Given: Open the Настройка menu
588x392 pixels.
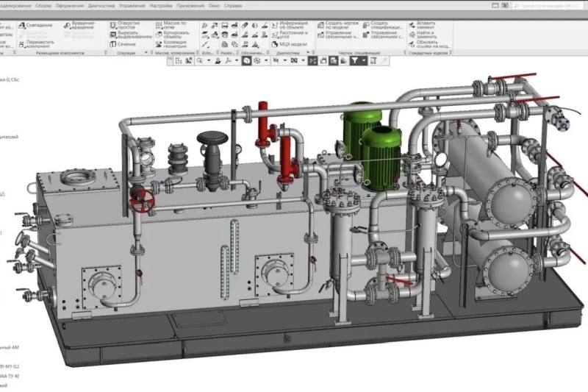Looking at the screenshot, I should (160, 6).
